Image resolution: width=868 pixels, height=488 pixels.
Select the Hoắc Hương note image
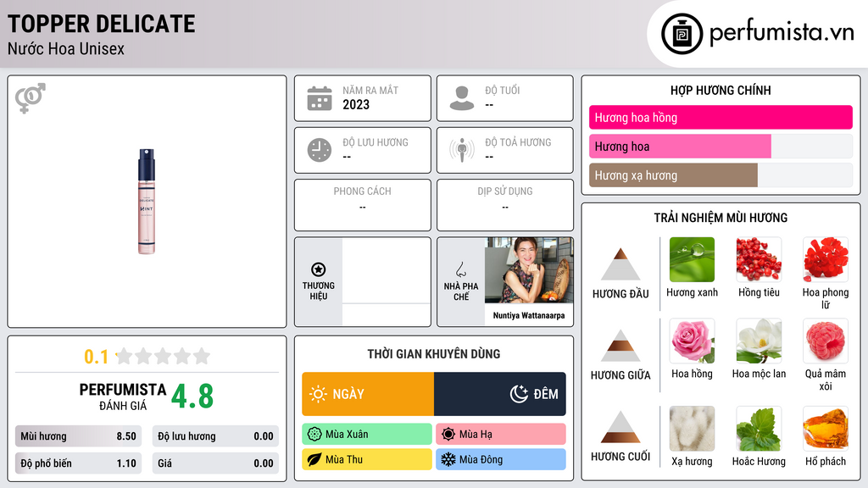click(759, 429)
